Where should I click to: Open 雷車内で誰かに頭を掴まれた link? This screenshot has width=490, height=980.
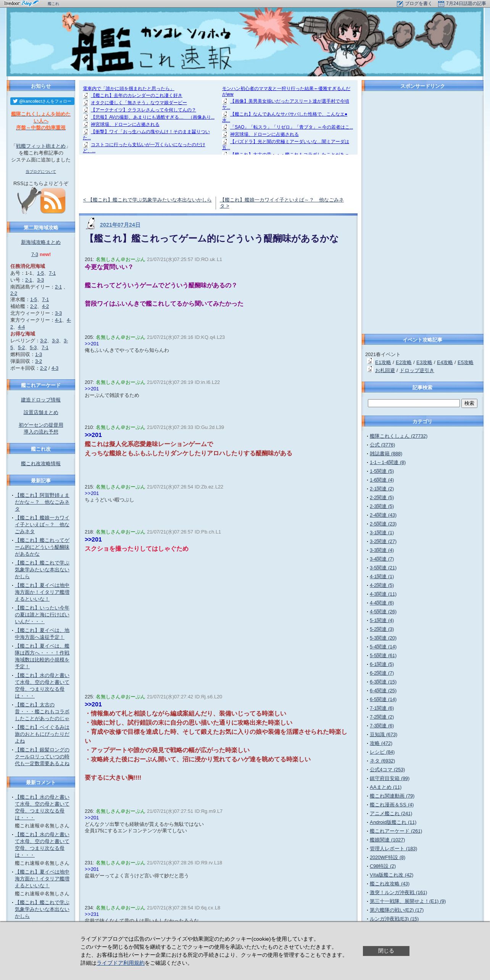click(x=129, y=89)
